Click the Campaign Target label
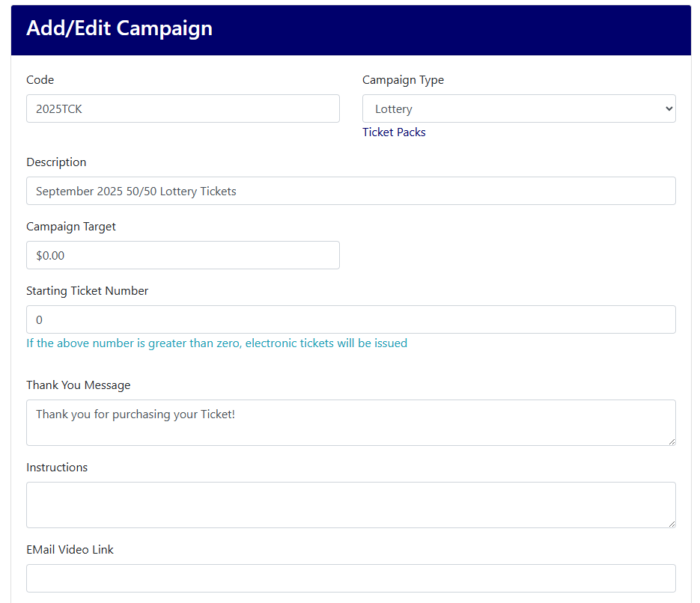Image resolution: width=700 pixels, height=603 pixels. (x=71, y=227)
